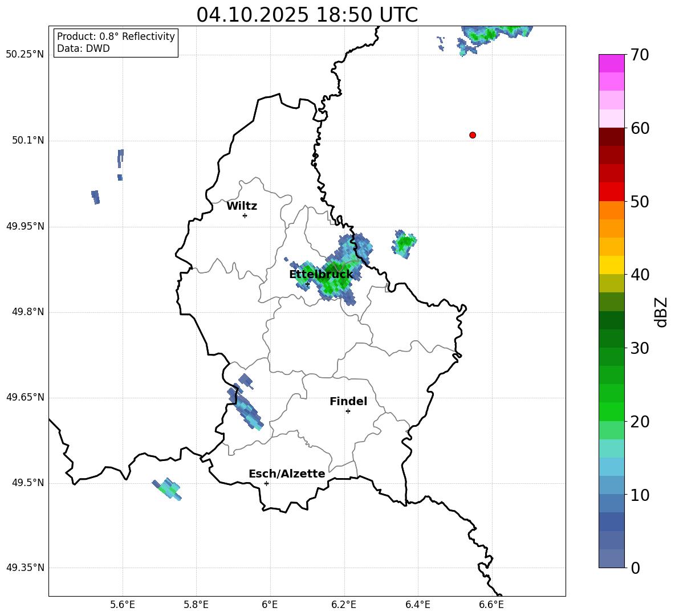Click the 50.1°N latitude label

click(28, 140)
